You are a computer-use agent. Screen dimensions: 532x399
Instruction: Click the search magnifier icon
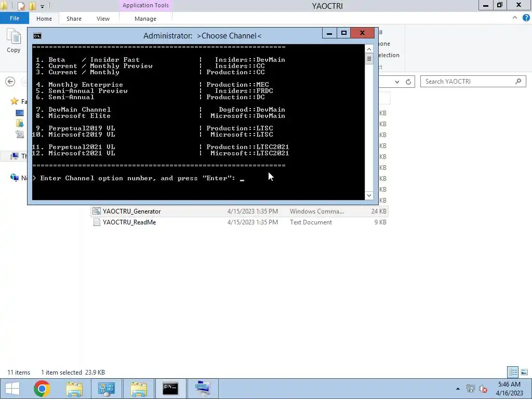point(518,82)
